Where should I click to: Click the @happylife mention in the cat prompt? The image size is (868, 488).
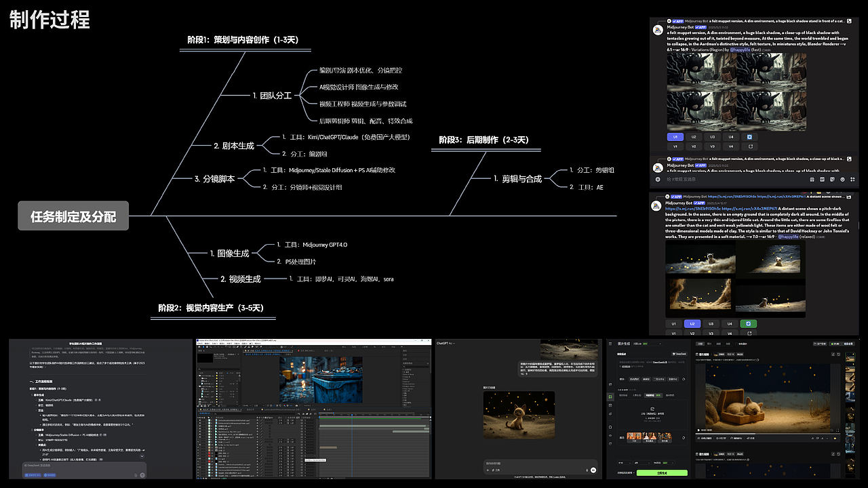789,237
